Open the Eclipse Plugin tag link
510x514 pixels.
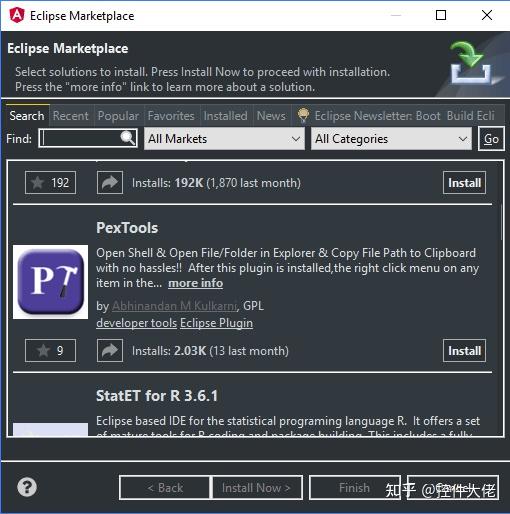[x=217, y=323]
